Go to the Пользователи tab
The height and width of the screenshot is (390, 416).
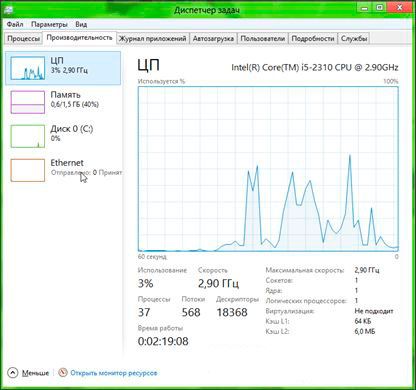[x=263, y=39]
